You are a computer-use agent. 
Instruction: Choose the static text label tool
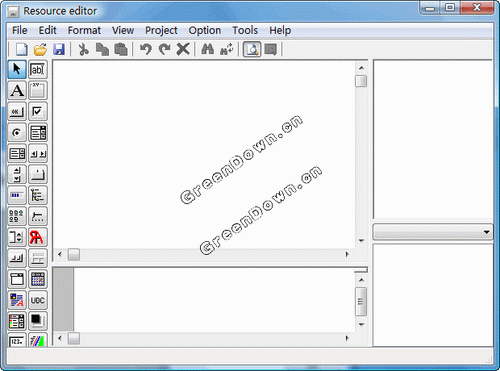(x=17, y=90)
